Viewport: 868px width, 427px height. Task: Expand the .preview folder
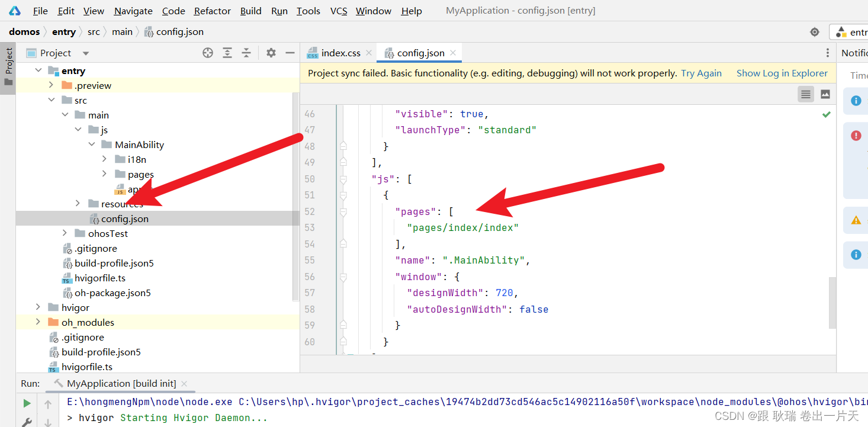(52, 85)
